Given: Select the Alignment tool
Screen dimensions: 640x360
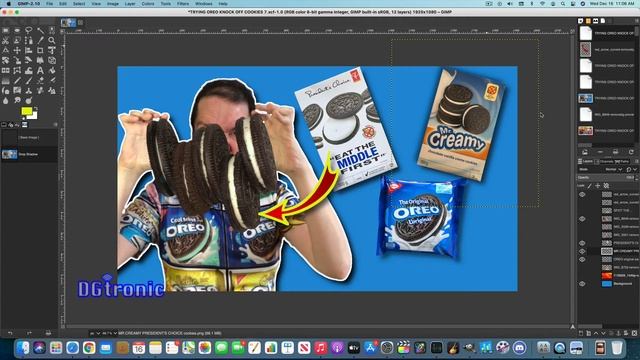Looking at the screenshot, I should [x=29, y=50].
